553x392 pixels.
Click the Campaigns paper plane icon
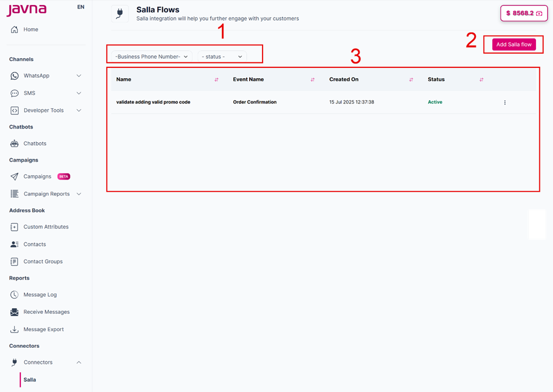pyautogui.click(x=14, y=176)
